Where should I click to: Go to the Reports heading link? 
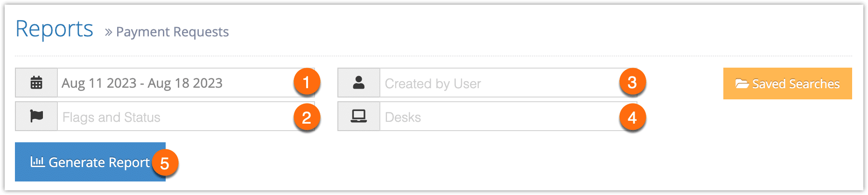coord(54,29)
